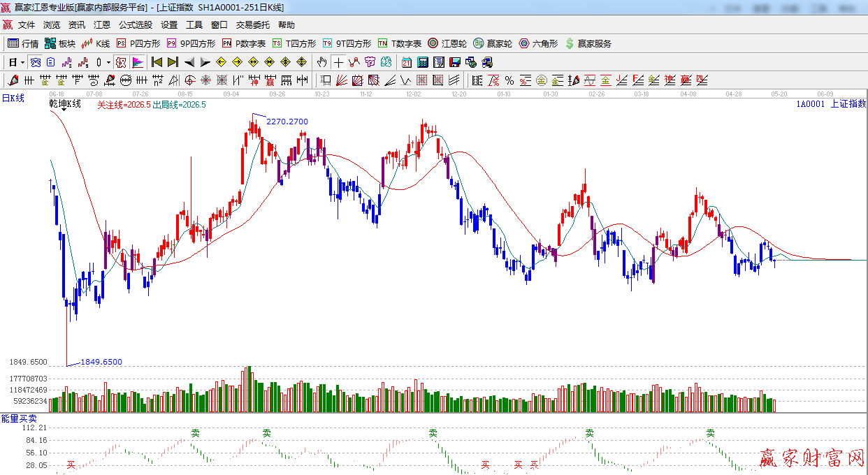The image size is (868, 475).
Task: Open the candlestick style dropdown arrow
Action: tap(108, 62)
